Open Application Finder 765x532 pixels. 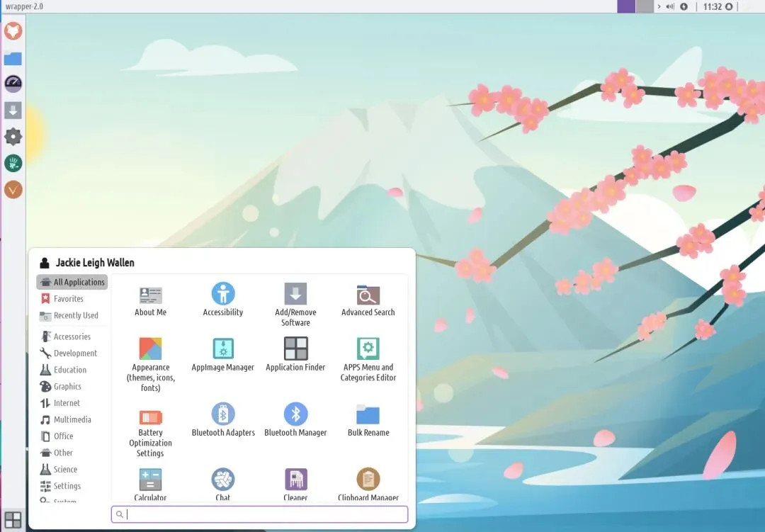pyautogui.click(x=295, y=355)
